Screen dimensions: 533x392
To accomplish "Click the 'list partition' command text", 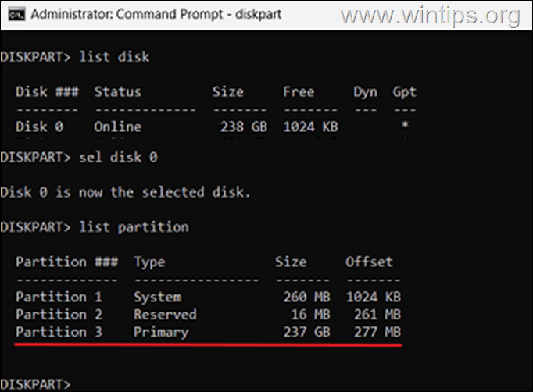I will coord(134,227).
